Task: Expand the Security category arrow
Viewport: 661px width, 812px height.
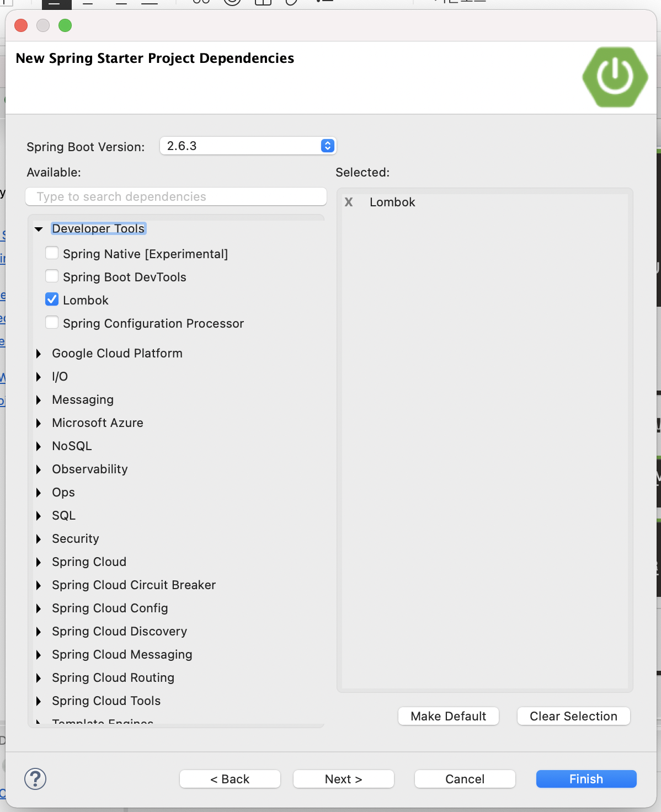Action: pyautogui.click(x=39, y=539)
